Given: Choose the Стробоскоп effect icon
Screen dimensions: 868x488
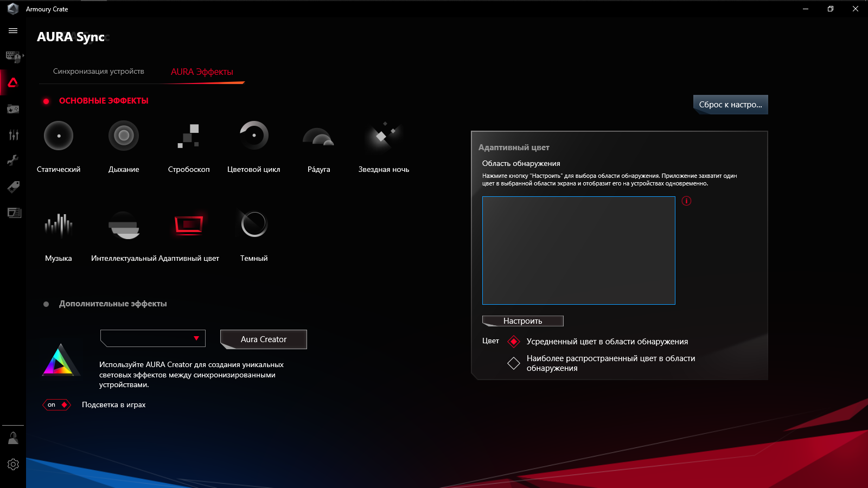Looking at the screenshot, I should click(189, 136).
